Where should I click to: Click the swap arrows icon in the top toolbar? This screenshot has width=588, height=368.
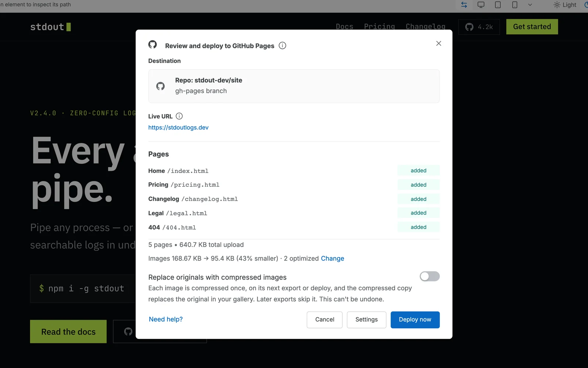[464, 5]
